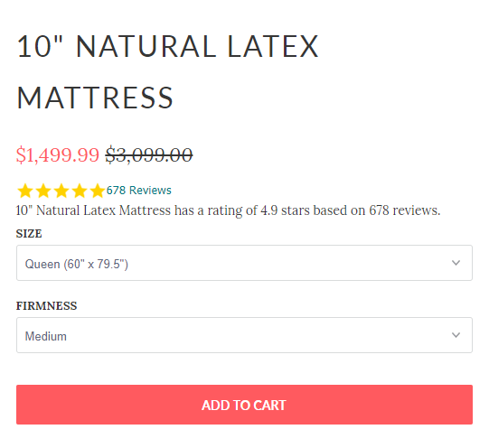This screenshot has height=448, width=489.
Task: Open the 678 Reviews link
Action: click(x=139, y=191)
